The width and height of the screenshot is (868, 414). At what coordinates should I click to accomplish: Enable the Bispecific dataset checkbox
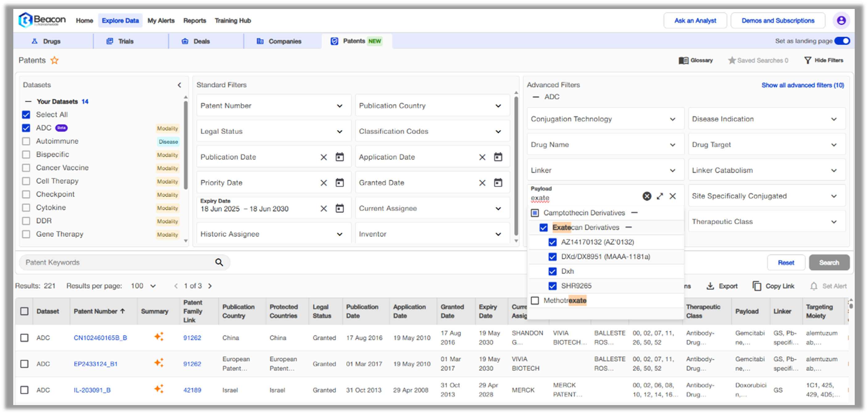pyautogui.click(x=26, y=154)
